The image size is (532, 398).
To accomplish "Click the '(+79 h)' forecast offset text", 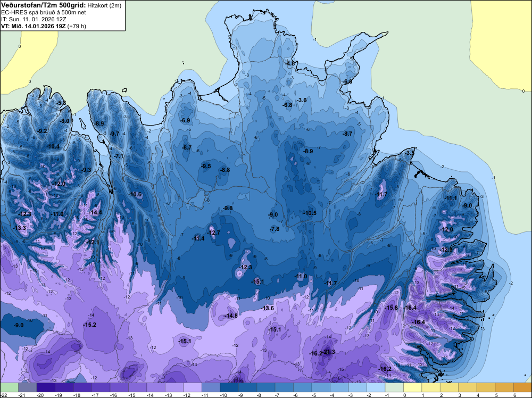I will coord(77,26).
